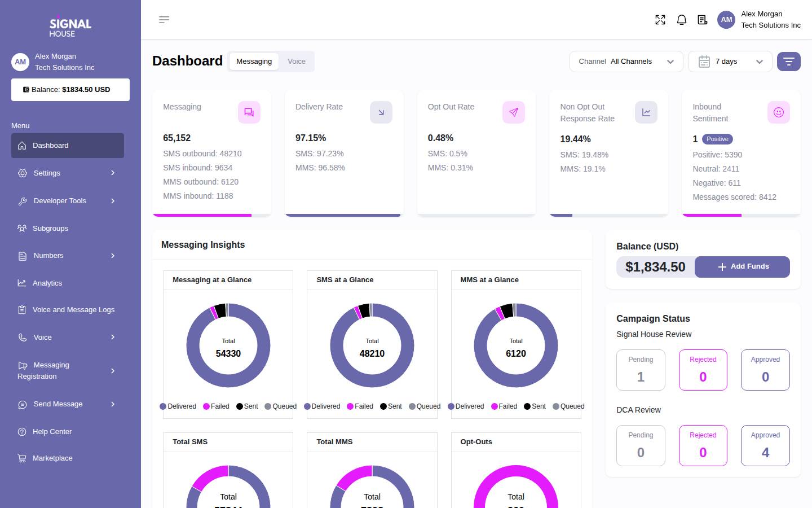Click the Non Opt Out Response chart icon
This screenshot has width=812, height=508.
(646, 112)
